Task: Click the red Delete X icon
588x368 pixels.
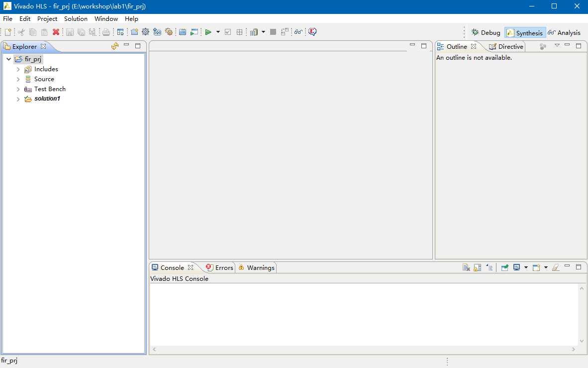Action: [x=56, y=32]
